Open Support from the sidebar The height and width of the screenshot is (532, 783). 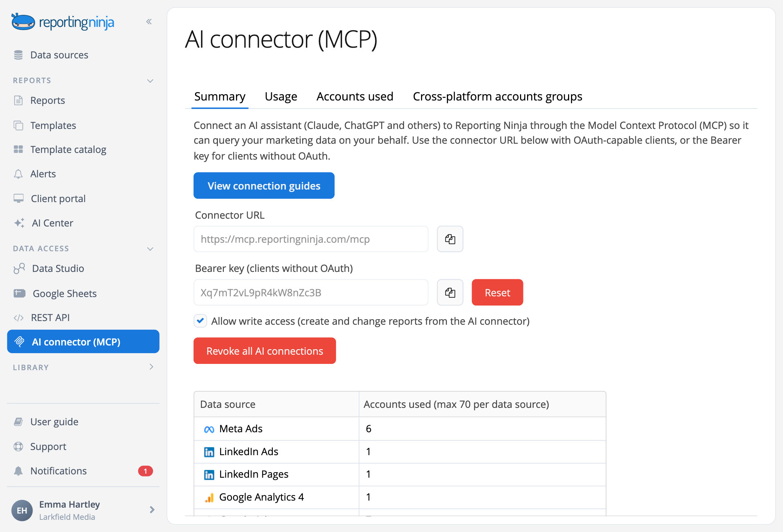point(48,447)
